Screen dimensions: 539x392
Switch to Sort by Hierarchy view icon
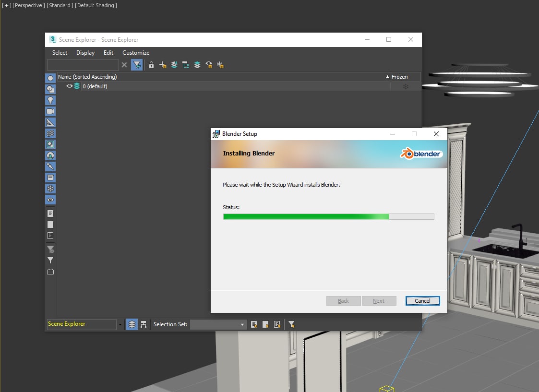coord(144,324)
